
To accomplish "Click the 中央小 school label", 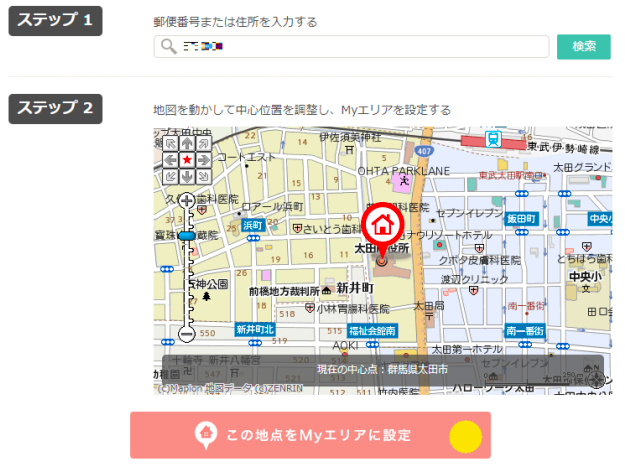I will pyautogui.click(x=585, y=276).
